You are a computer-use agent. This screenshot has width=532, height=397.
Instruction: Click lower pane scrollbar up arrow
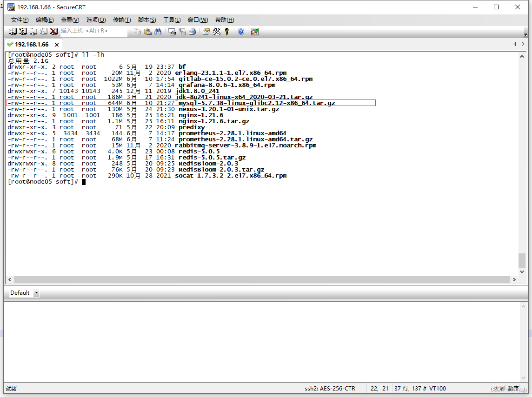523,306
